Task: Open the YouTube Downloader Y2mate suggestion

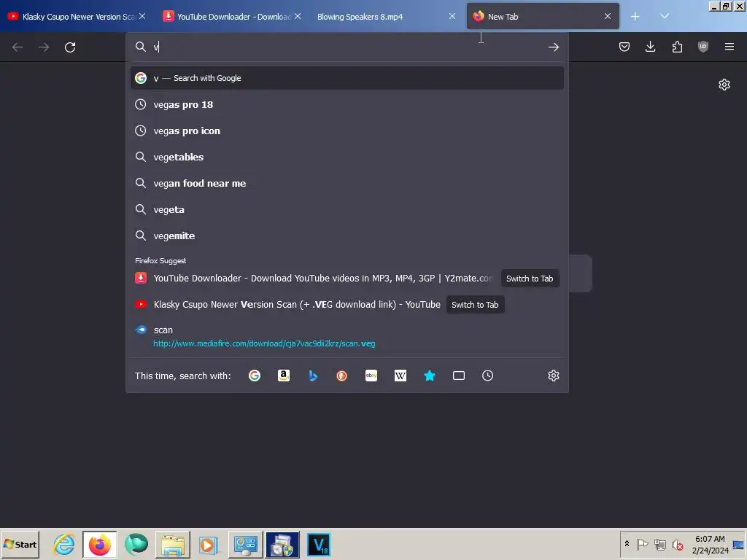Action: (x=323, y=278)
